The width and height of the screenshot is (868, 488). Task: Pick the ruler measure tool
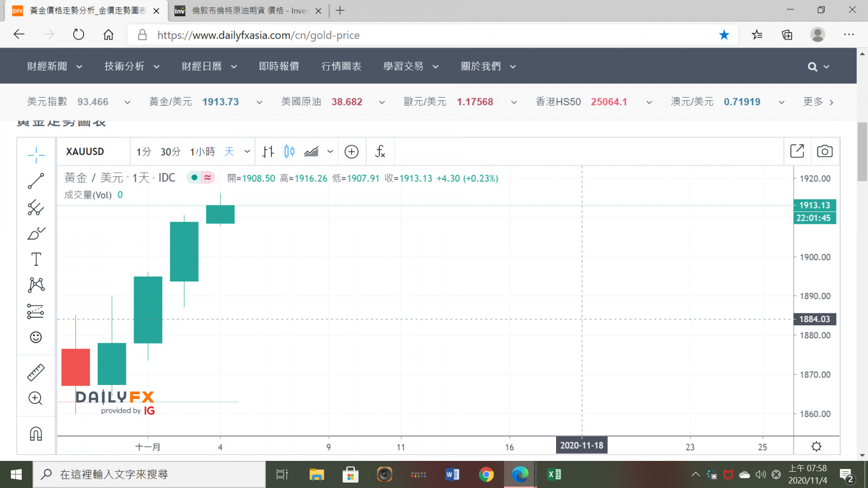tap(36, 373)
